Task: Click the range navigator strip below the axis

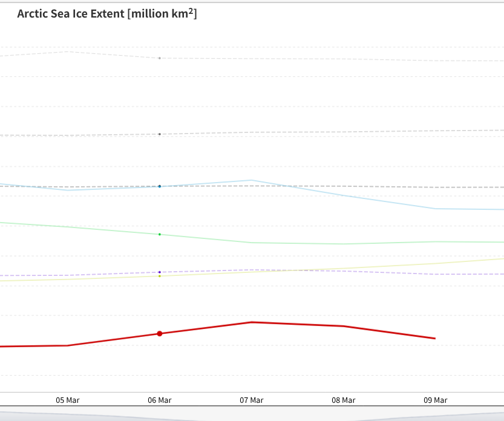Action: coord(252,416)
